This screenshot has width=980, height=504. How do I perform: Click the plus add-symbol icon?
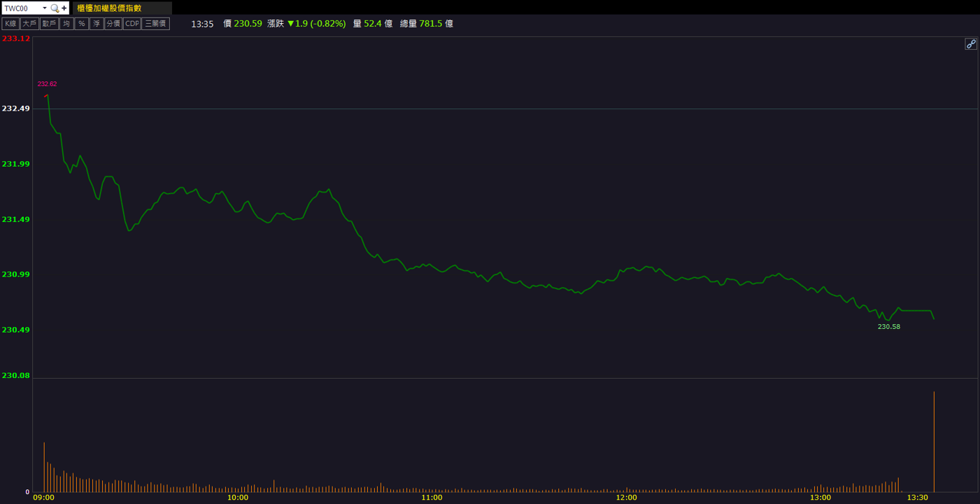tap(64, 8)
